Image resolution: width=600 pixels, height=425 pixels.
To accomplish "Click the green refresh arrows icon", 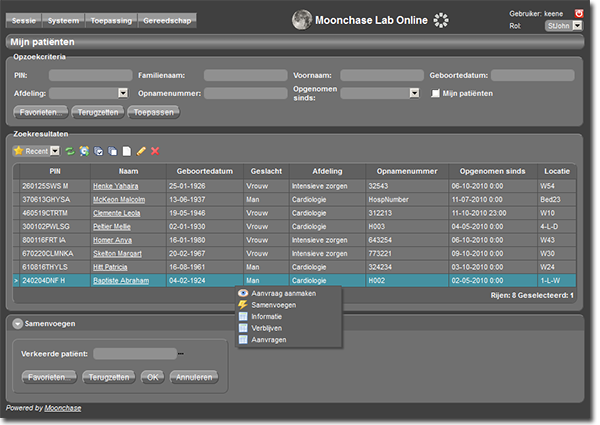I will coord(70,151).
